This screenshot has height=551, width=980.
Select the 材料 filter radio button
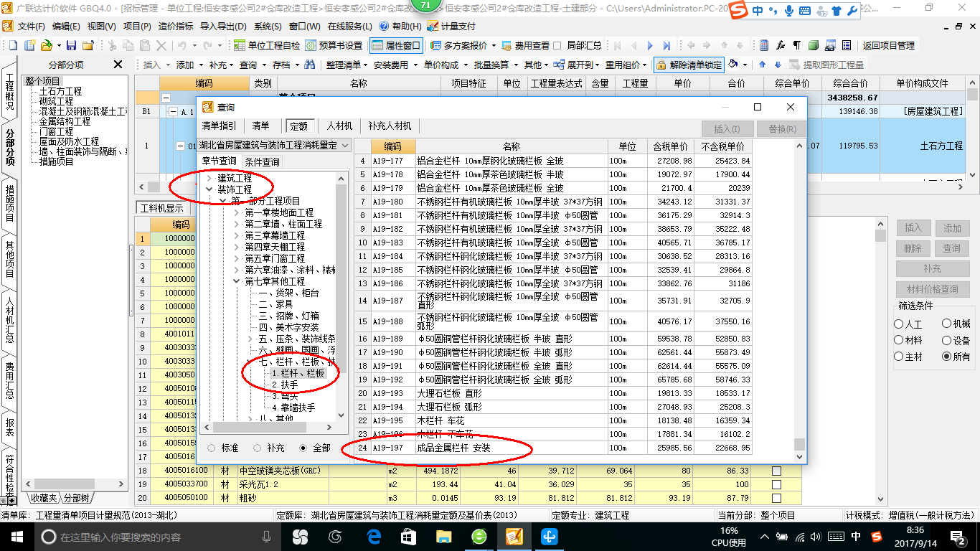pyautogui.click(x=899, y=340)
